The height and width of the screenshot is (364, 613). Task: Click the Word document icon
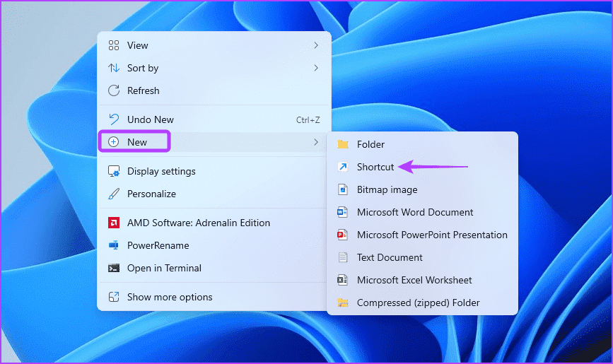click(x=342, y=212)
